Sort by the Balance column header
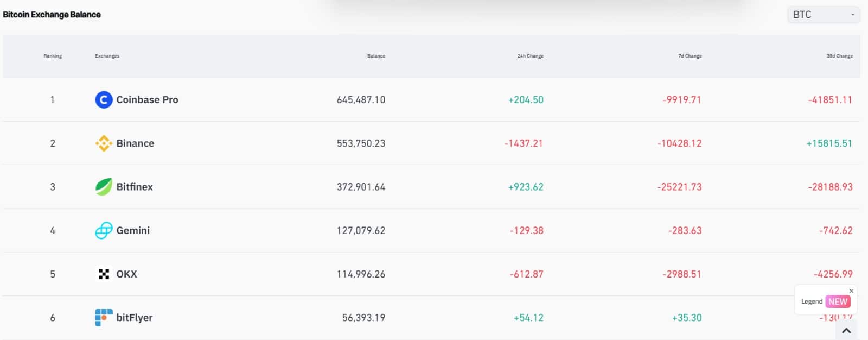This screenshot has width=868, height=340. tap(376, 56)
